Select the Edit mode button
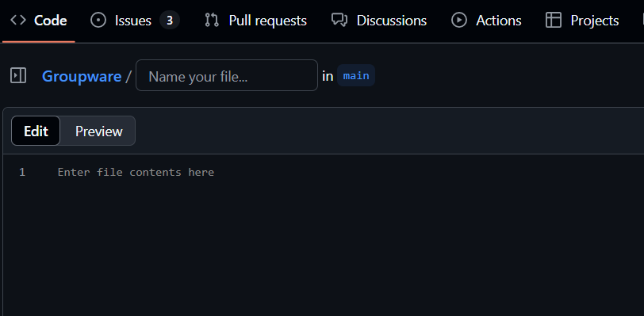Viewport: 644px width, 316px height. 36,131
